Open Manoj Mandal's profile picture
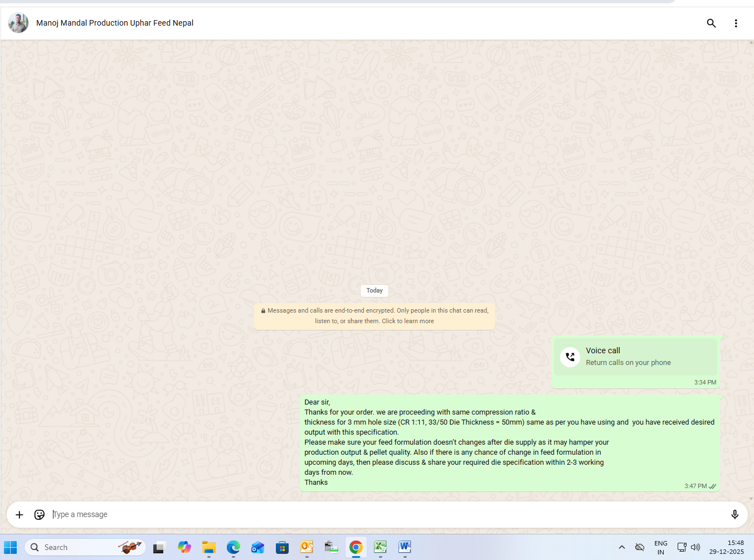 (18, 23)
